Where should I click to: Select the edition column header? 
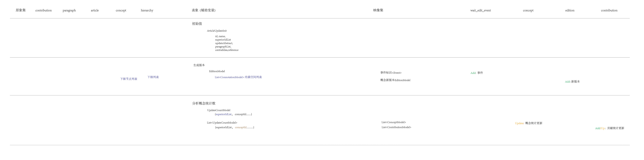click(x=570, y=11)
